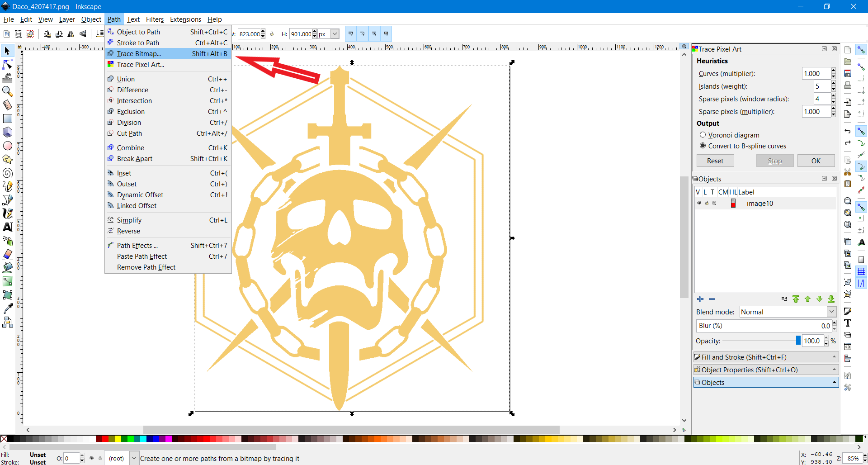Confirm tracing with OK button
Screen dimensions: 868x465
pos(816,161)
